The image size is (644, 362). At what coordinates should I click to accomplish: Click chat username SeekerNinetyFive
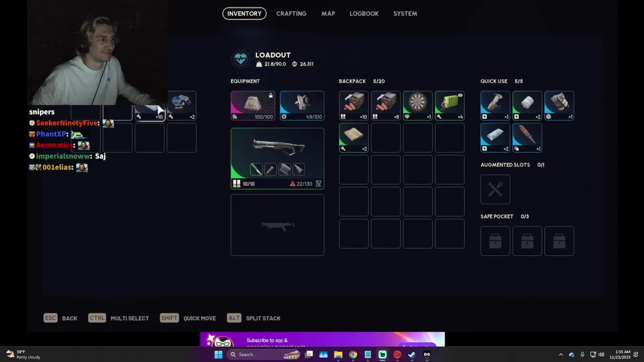[x=67, y=123]
